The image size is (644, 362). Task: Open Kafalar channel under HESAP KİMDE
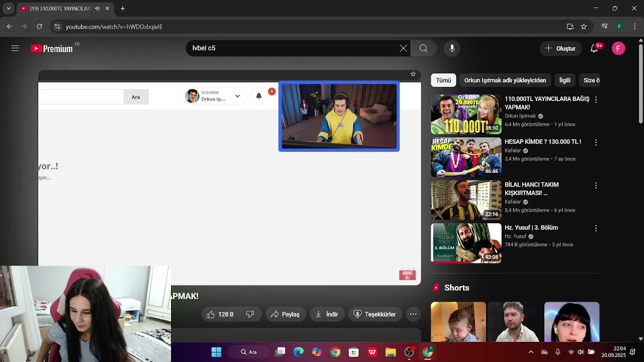513,151
